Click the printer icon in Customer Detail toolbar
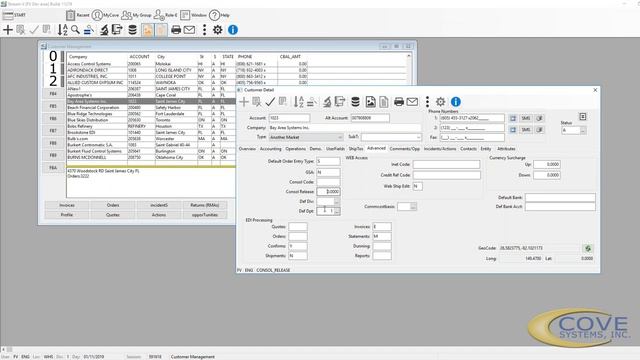Image resolution: width=640 pixels, height=360 pixels. click(x=399, y=102)
